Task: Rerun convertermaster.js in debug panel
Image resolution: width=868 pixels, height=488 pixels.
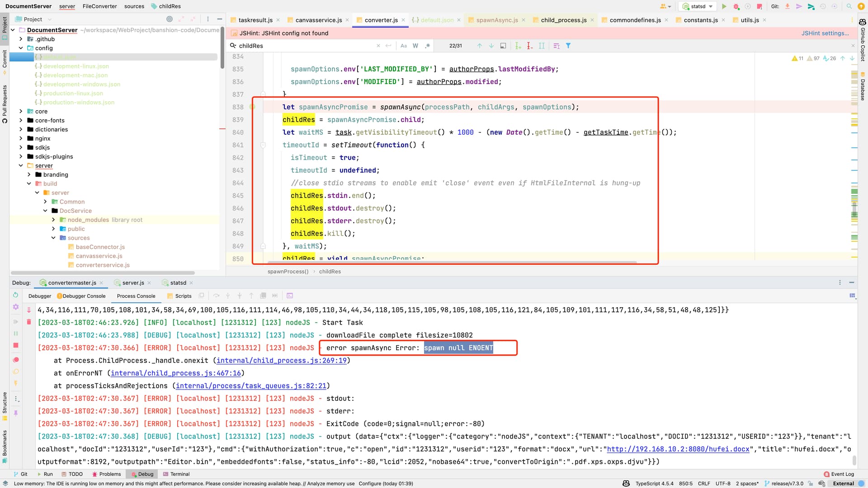Action: click(16, 295)
